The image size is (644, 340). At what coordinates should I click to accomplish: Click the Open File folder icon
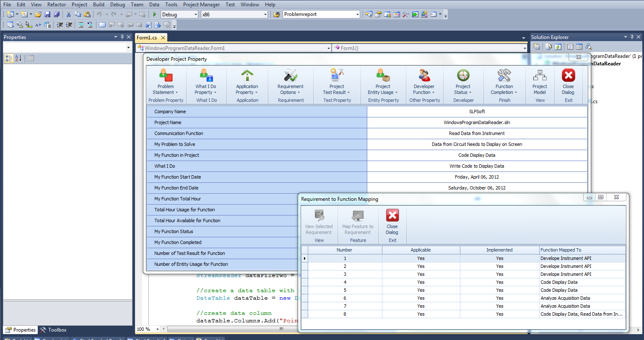38,14
